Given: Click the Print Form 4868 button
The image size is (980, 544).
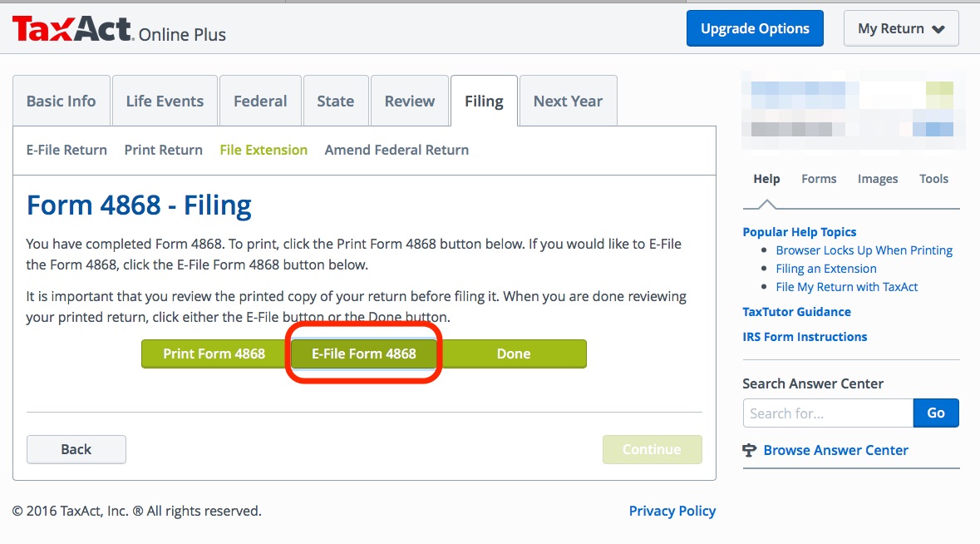Looking at the screenshot, I should [214, 354].
